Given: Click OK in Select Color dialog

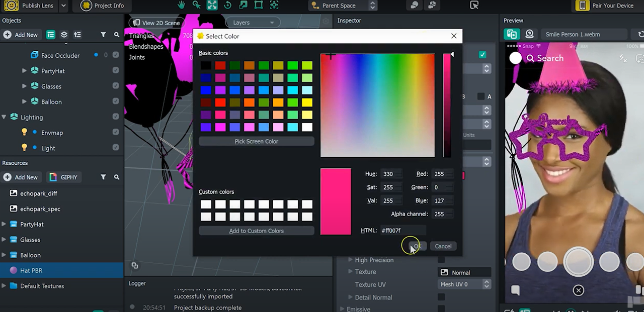Looking at the screenshot, I should 417,246.
